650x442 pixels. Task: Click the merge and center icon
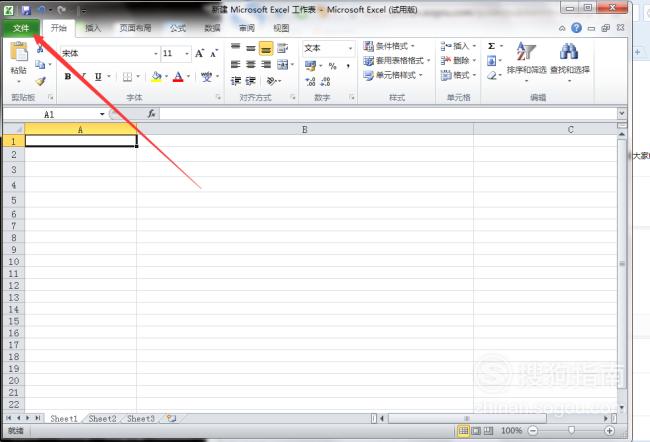tap(283, 64)
